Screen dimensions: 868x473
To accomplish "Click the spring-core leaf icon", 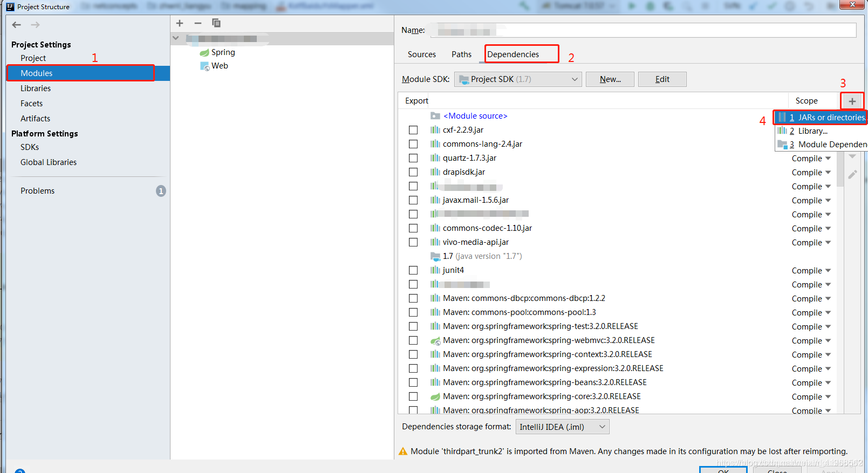I will [435, 396].
